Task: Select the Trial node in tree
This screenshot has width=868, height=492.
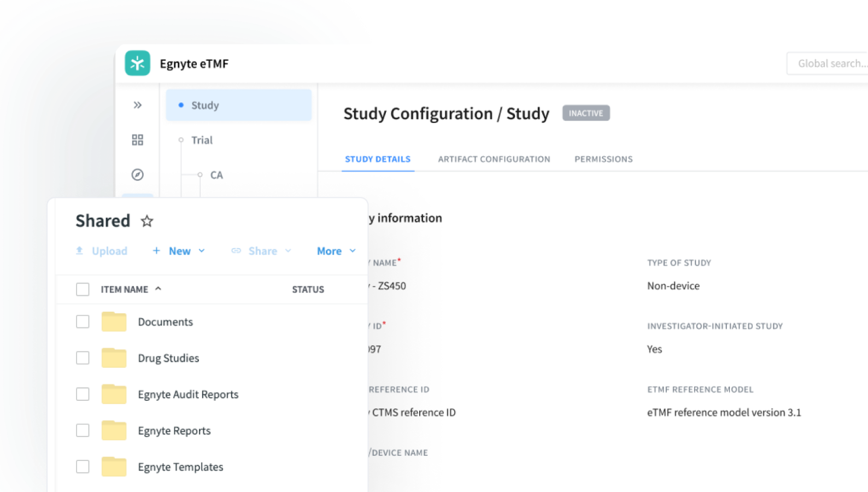Action: (x=202, y=140)
